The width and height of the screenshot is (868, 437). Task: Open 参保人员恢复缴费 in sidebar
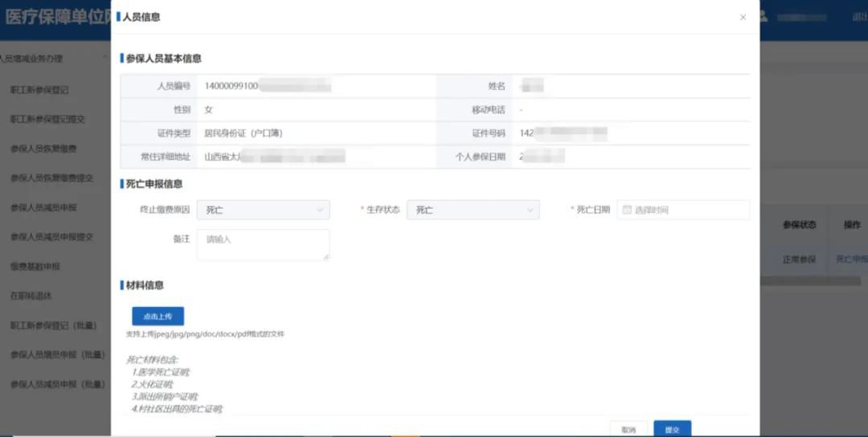tap(43, 149)
